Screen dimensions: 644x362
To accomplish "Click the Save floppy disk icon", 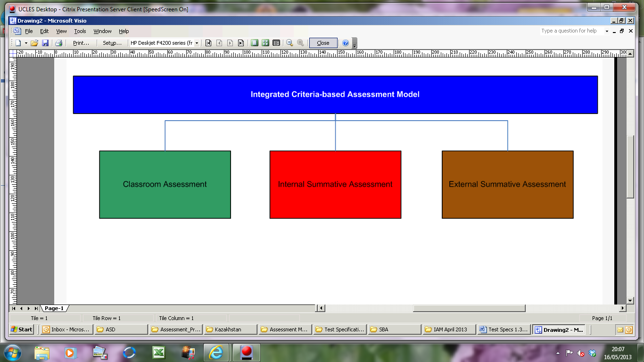I will (45, 43).
